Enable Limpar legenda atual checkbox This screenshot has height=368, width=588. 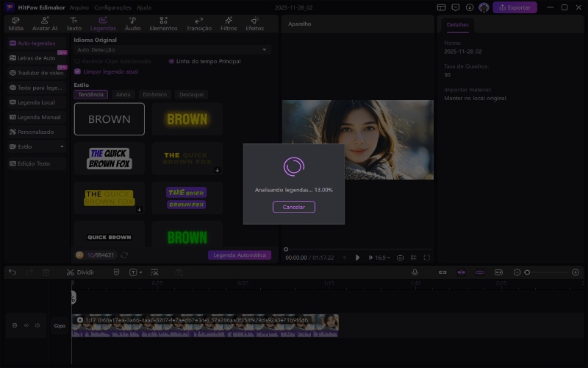77,71
